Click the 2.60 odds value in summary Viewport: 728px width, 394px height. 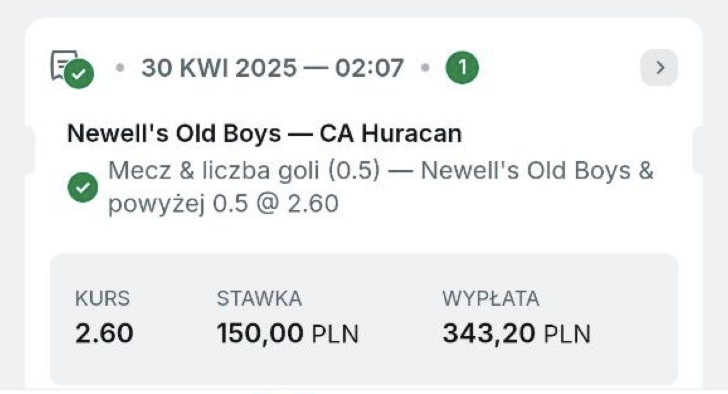point(104,333)
